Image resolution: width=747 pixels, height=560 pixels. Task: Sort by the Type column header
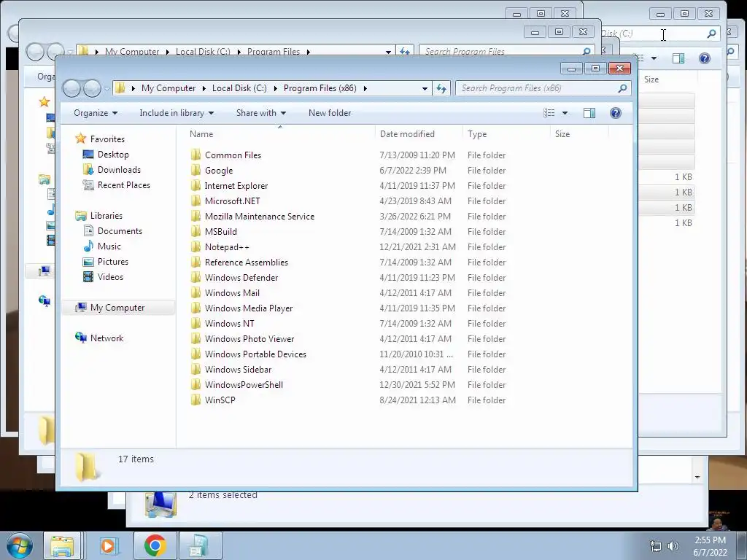coord(477,134)
